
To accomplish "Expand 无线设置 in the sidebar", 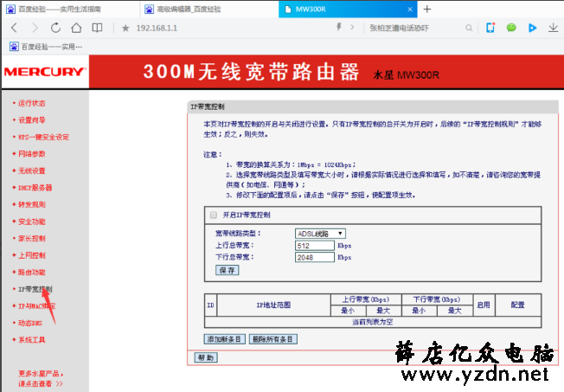I will pyautogui.click(x=32, y=171).
